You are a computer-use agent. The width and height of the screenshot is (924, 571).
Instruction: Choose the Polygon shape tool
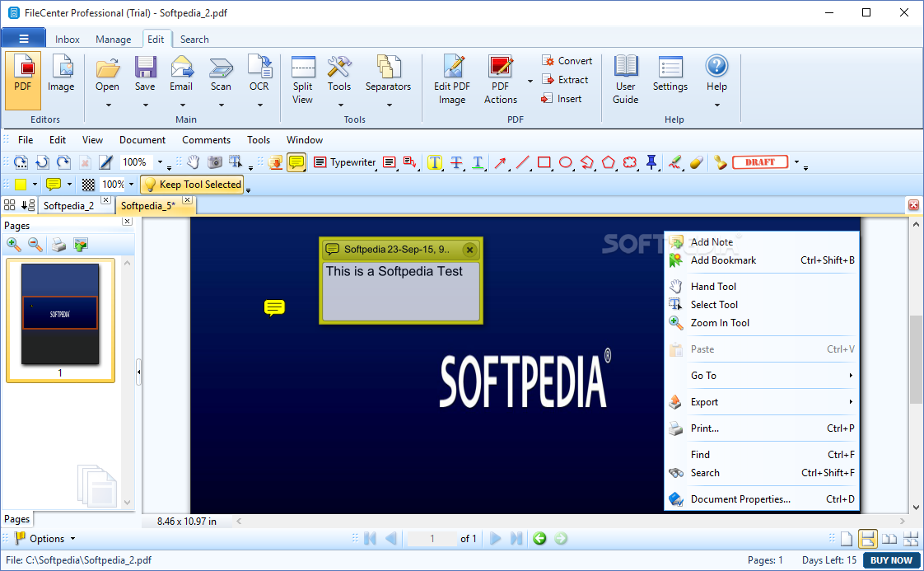point(609,162)
